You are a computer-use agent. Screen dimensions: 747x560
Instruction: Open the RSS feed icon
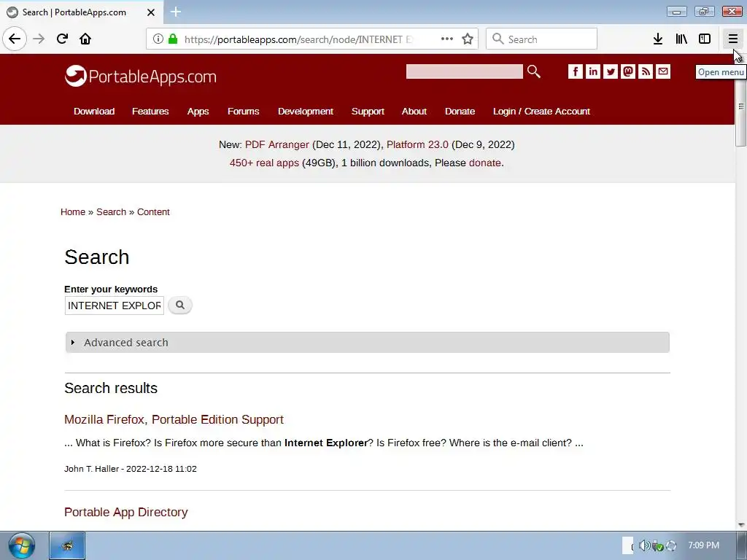pos(646,71)
